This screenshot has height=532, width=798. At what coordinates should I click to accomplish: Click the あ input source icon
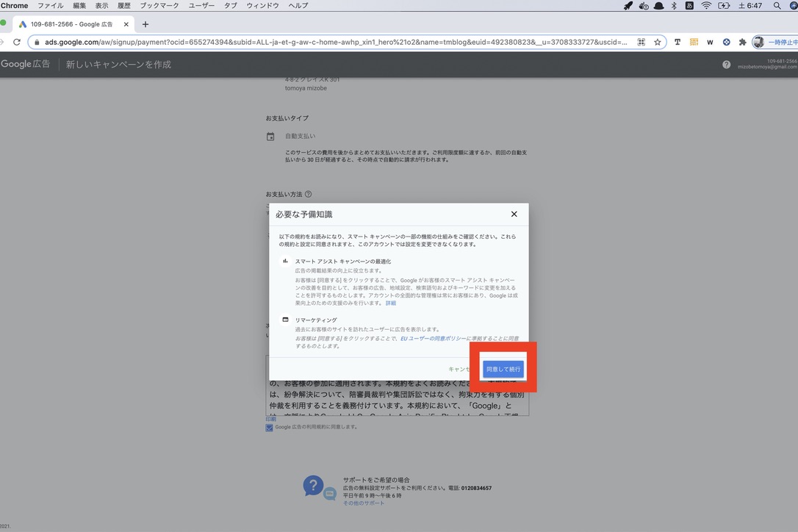pyautogui.click(x=689, y=6)
